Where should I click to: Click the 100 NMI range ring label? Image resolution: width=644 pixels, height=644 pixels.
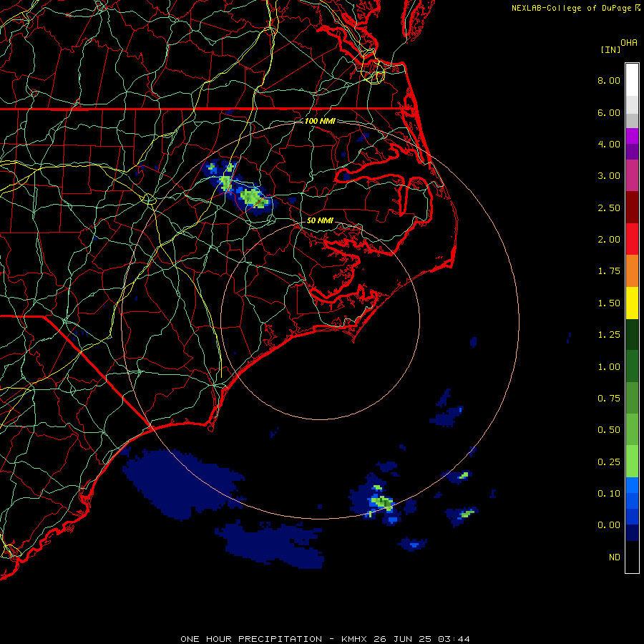320,121
